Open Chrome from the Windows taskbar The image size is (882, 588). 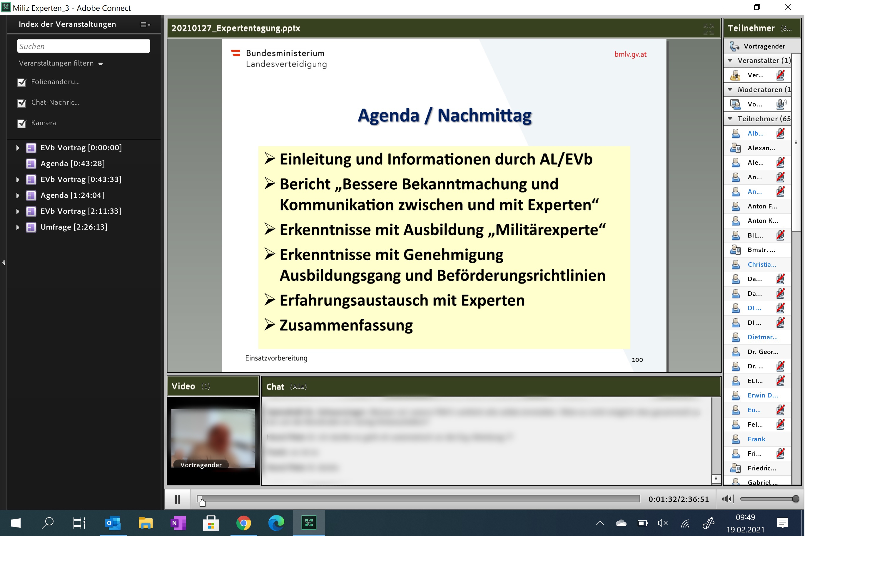243,523
